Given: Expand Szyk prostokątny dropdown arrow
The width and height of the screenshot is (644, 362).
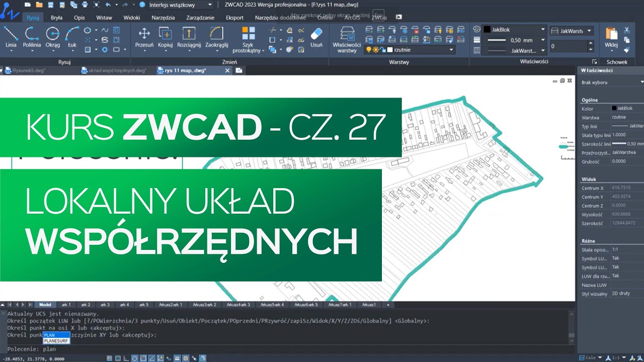Looking at the screenshot, I should coord(263,51).
